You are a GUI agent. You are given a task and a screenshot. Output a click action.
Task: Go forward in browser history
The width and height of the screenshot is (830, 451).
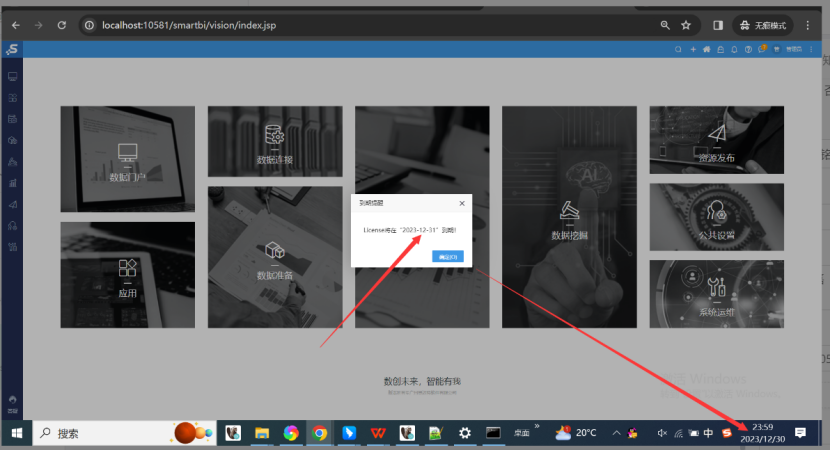pos(39,25)
